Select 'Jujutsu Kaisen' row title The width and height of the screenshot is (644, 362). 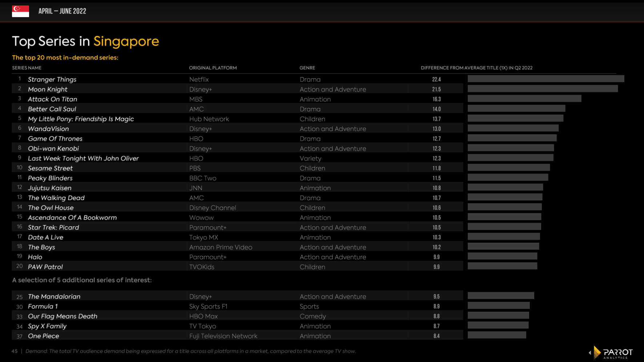point(50,188)
